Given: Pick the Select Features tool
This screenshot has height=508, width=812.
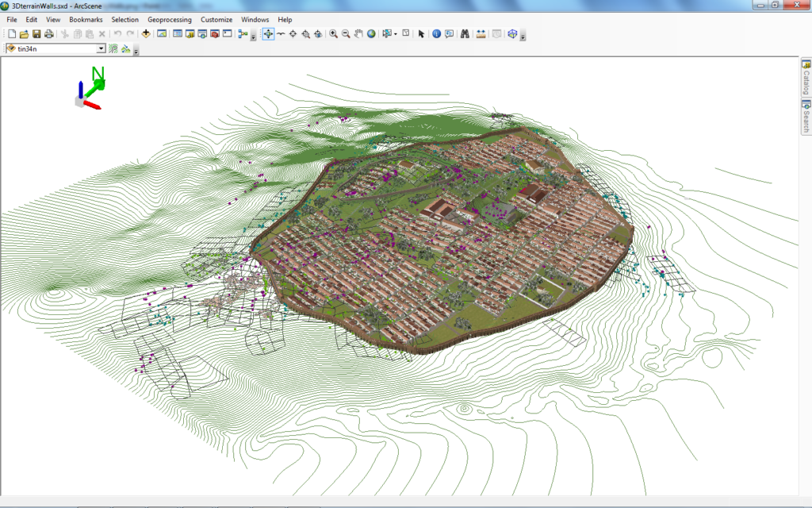Looking at the screenshot, I should tap(386, 34).
